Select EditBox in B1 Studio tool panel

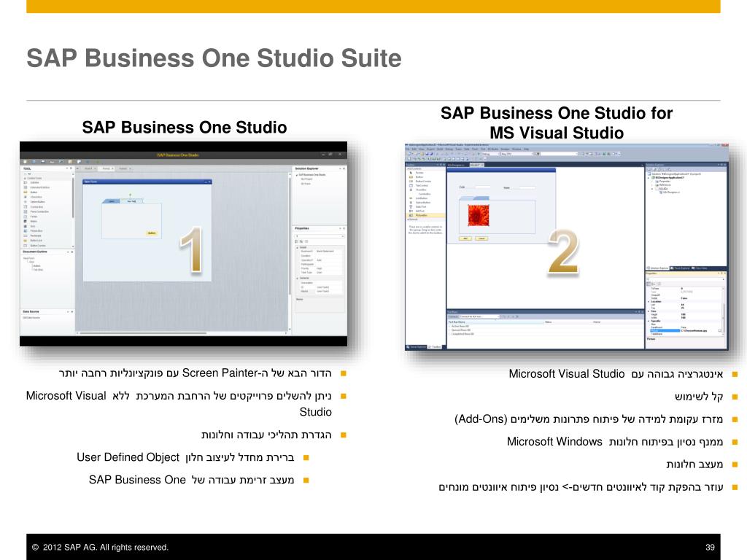coord(35,182)
